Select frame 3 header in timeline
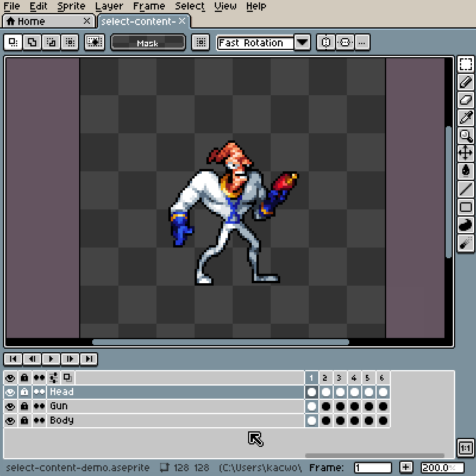This screenshot has width=476, height=476. (340, 378)
